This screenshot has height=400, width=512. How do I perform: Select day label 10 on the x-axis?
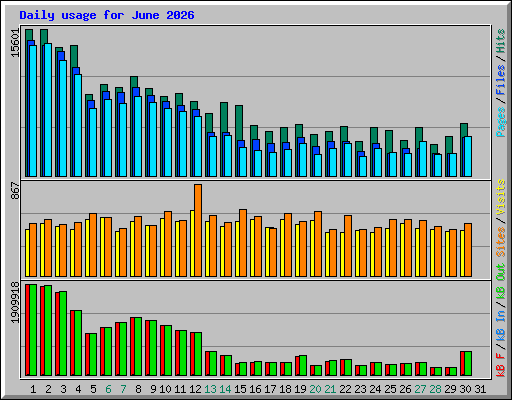[165, 389]
